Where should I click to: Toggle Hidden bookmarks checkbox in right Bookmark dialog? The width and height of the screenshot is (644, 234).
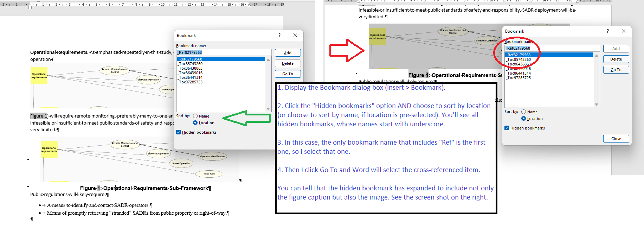[x=507, y=128]
